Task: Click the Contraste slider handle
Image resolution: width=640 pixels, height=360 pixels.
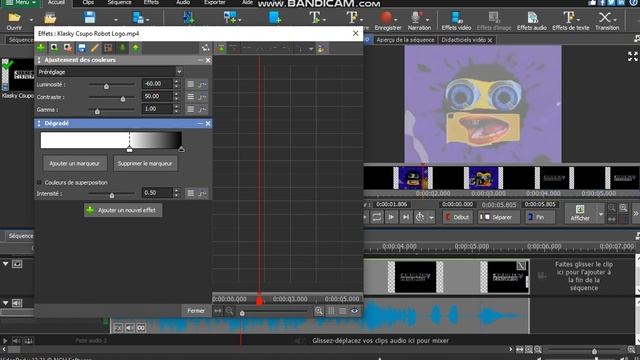Action: pyautogui.click(x=123, y=99)
